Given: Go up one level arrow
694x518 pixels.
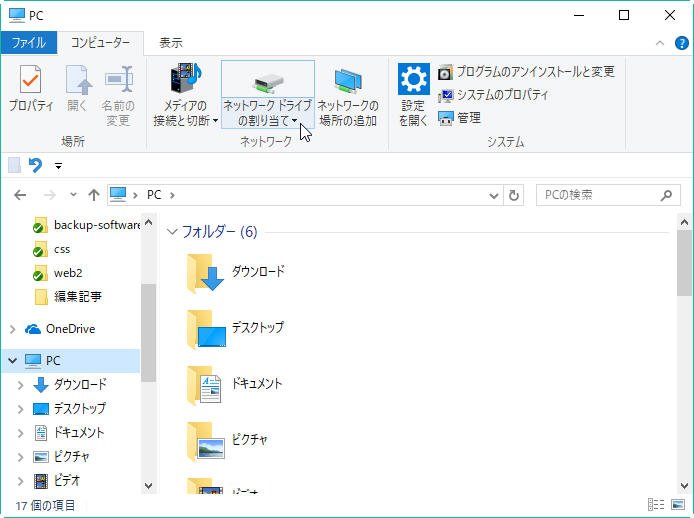Looking at the screenshot, I should pyautogui.click(x=94, y=195).
